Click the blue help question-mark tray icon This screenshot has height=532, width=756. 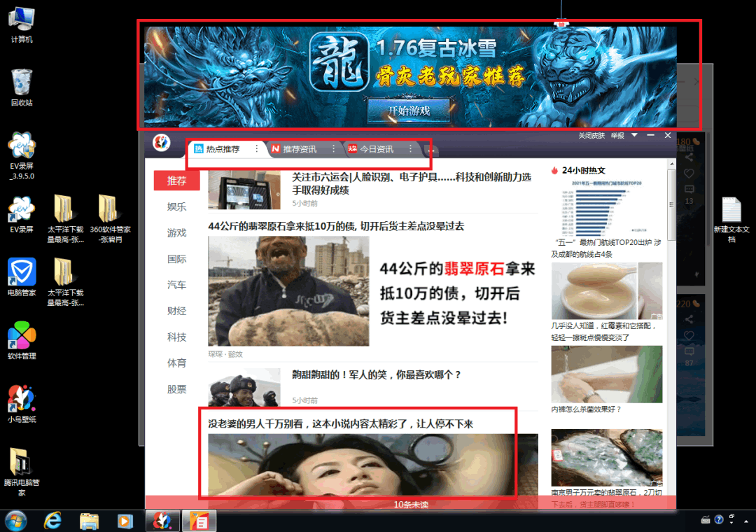[x=720, y=521]
